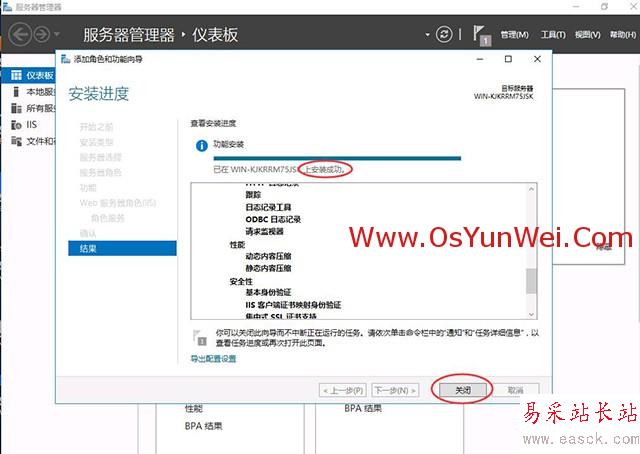640x454 pixels.
Task: Click the 安全性 heading in the results list
Action: point(241,281)
